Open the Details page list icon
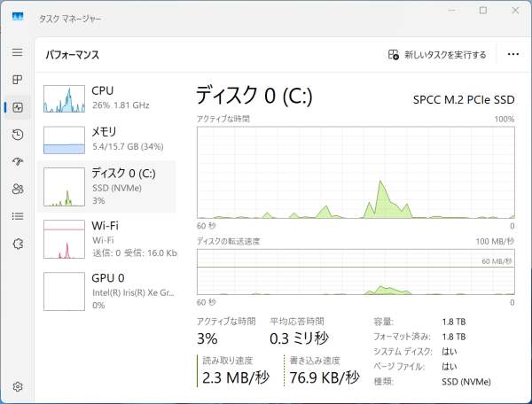 (x=17, y=216)
